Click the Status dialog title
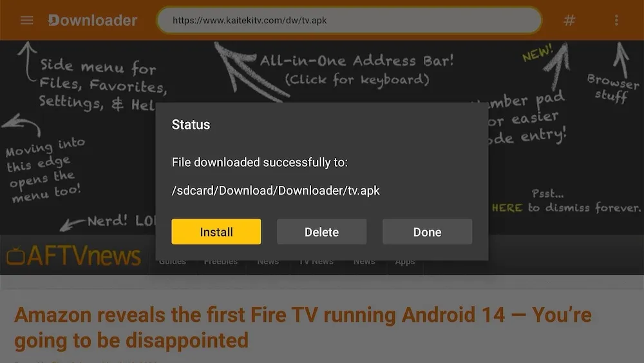This screenshot has height=363, width=644. (191, 124)
